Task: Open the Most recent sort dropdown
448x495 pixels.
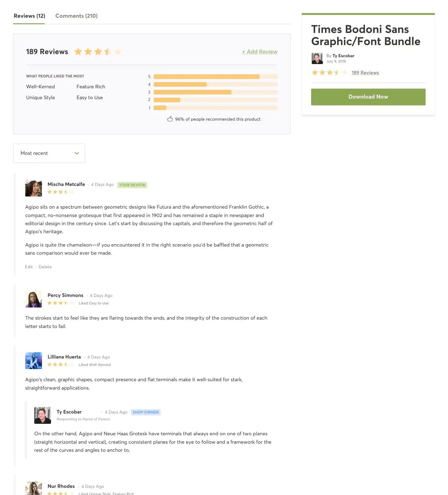Action: coord(49,153)
